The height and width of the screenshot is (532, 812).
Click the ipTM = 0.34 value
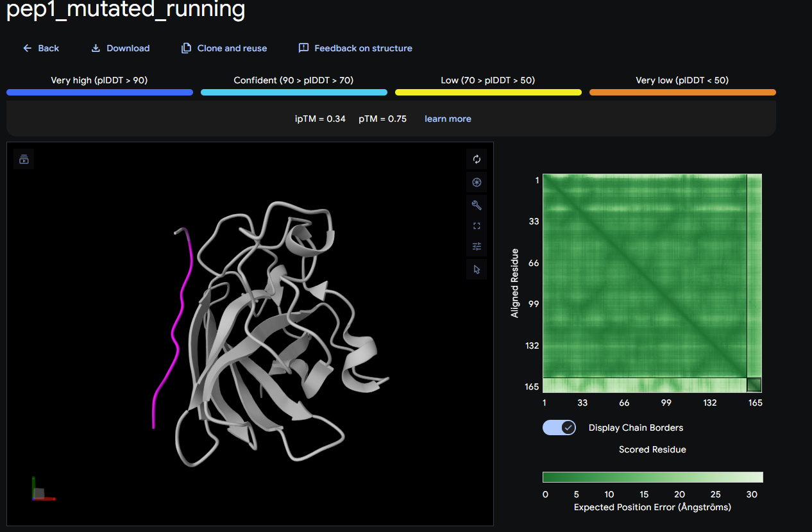[320, 119]
